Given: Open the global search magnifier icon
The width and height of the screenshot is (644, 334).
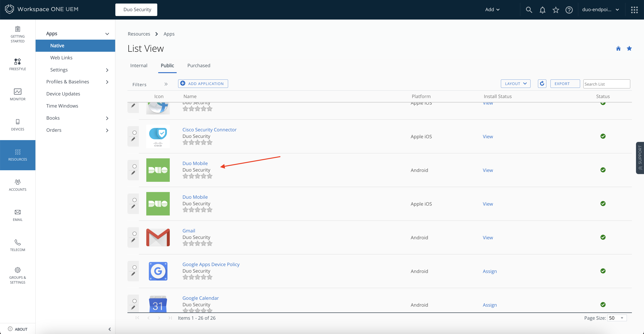Looking at the screenshot, I should (529, 9).
